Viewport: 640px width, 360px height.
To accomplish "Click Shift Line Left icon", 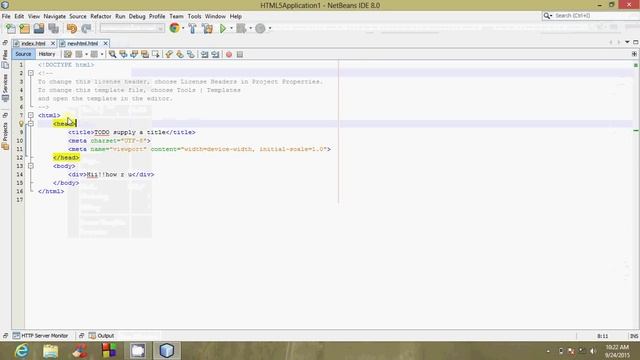I will pyautogui.click(x=204, y=54).
